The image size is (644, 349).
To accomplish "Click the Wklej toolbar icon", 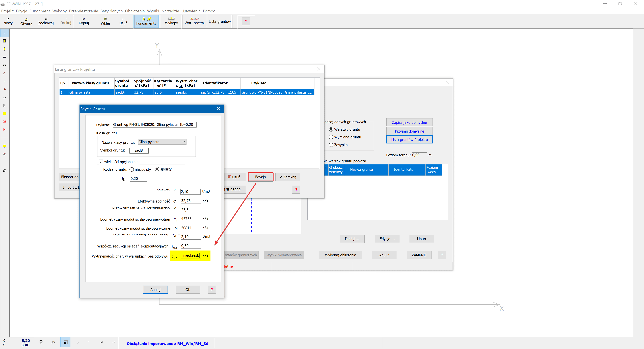I will click(105, 21).
